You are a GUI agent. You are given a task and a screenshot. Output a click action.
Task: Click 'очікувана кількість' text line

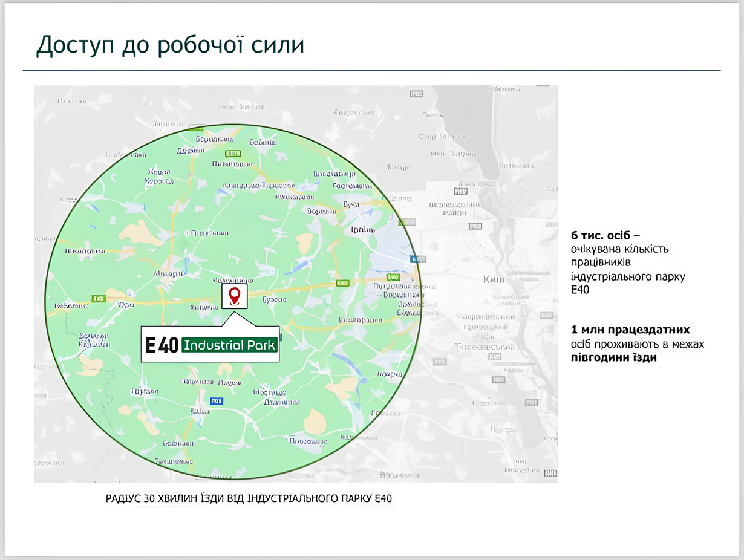click(x=619, y=249)
